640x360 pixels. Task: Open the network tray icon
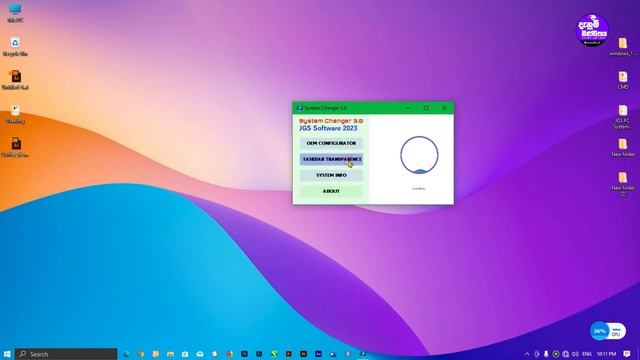565,354
